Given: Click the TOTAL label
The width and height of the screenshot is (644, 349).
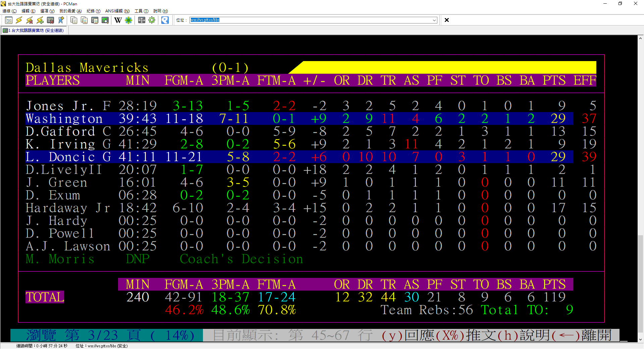Looking at the screenshot, I should pos(45,297).
